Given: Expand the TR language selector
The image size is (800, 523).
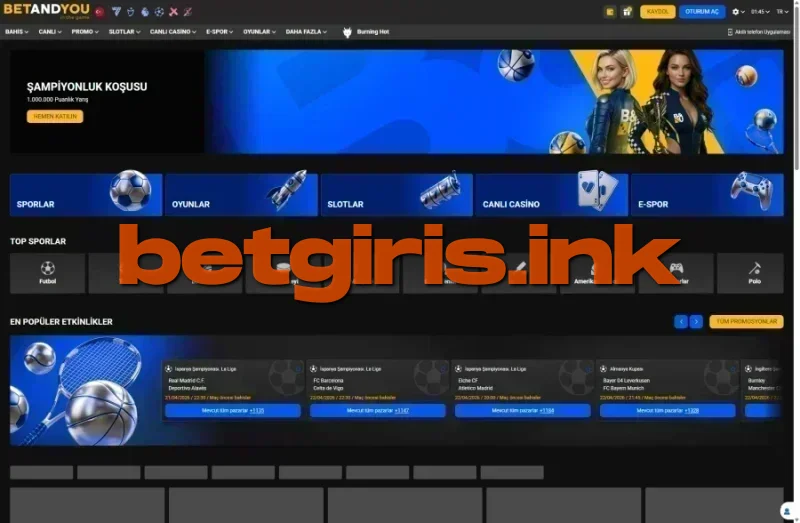Looking at the screenshot, I should coord(782,12).
